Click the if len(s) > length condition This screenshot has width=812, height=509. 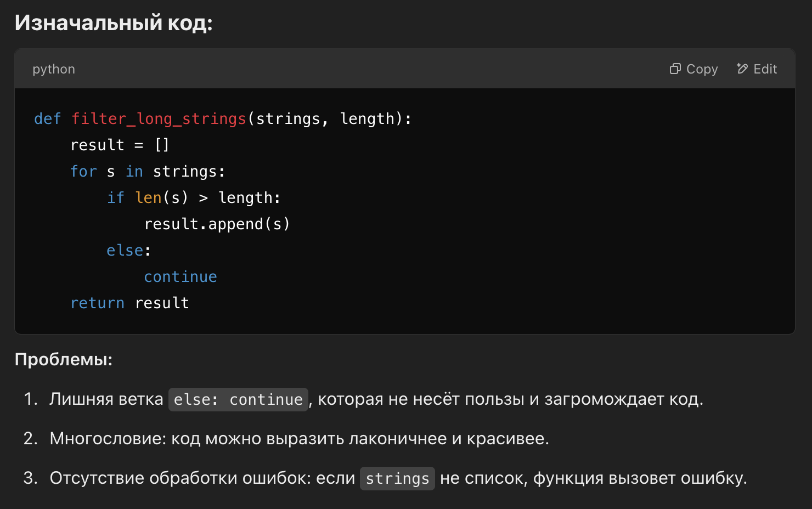click(x=194, y=197)
